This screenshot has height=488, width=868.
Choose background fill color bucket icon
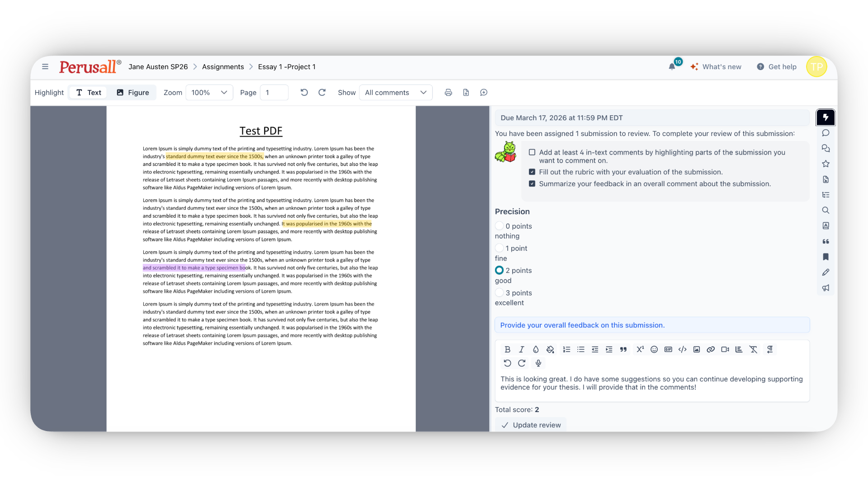[550, 349]
